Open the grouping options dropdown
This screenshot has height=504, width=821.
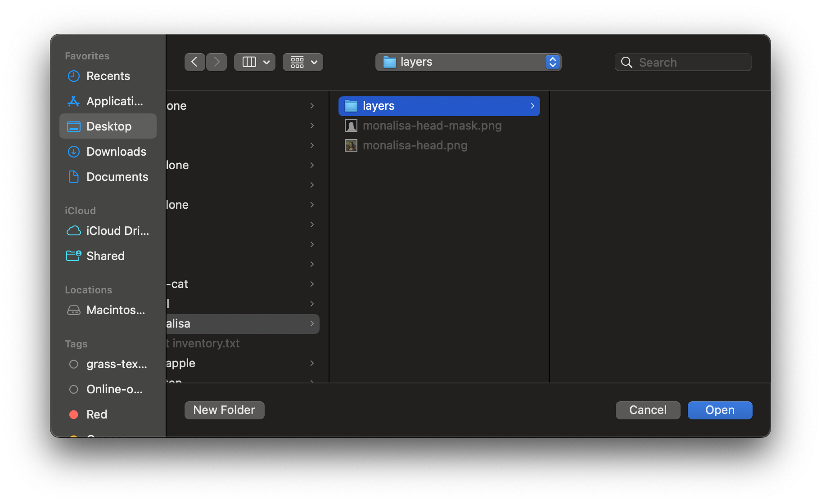tap(302, 62)
